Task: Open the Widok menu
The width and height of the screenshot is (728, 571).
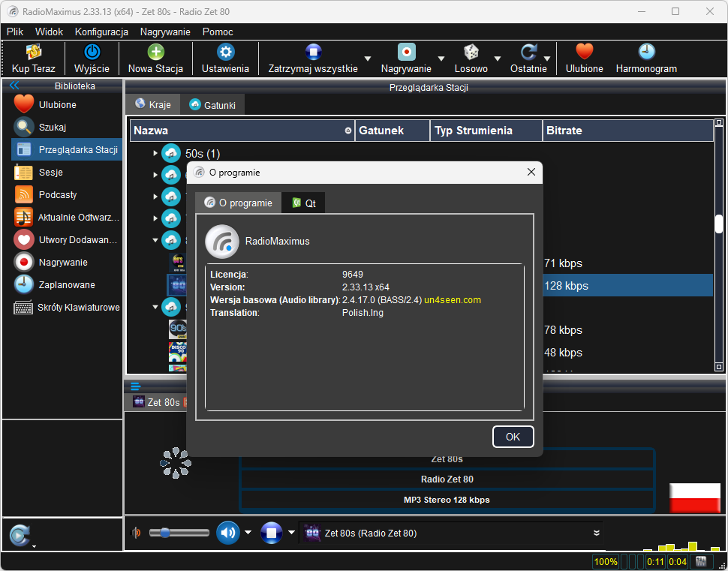Action: click(x=50, y=32)
